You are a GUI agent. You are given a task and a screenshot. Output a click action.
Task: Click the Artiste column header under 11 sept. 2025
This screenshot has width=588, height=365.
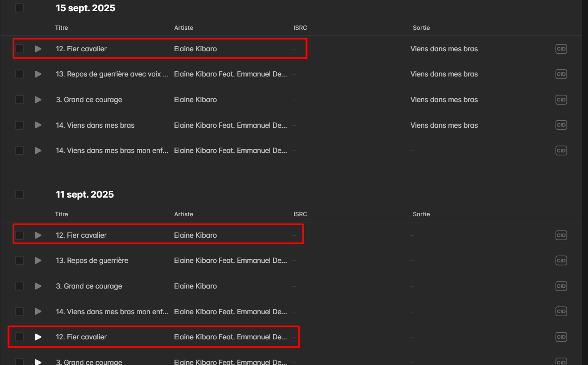tap(183, 214)
